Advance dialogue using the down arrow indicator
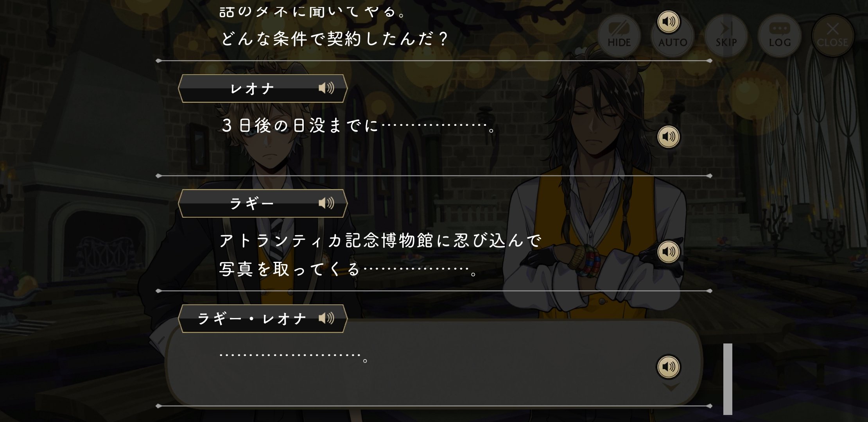The height and width of the screenshot is (422, 868). click(671, 387)
